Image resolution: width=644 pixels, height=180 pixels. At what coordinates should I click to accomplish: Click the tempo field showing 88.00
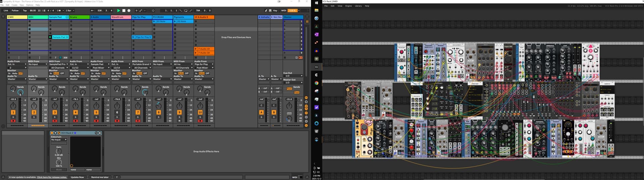tap(33, 10)
